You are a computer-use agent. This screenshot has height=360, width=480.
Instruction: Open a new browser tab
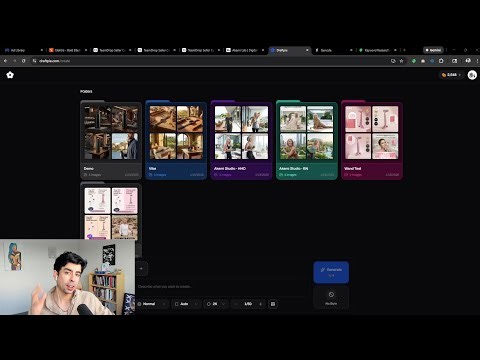[404, 50]
